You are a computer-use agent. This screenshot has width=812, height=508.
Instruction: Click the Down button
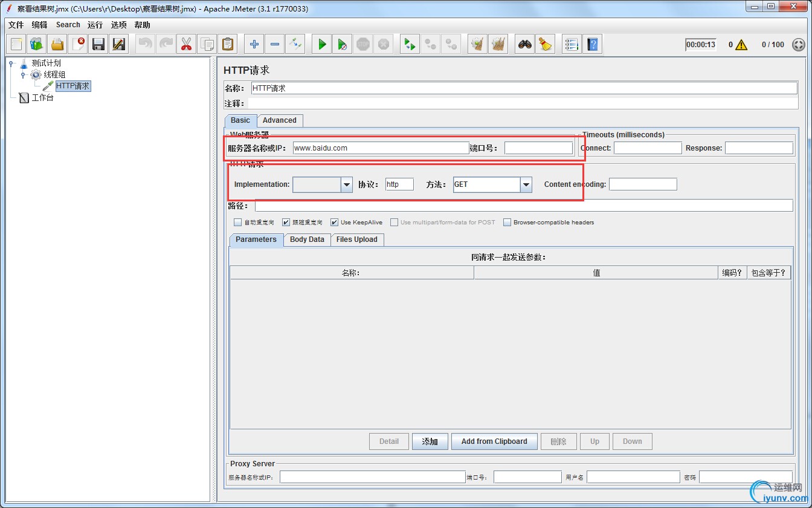pyautogui.click(x=633, y=441)
